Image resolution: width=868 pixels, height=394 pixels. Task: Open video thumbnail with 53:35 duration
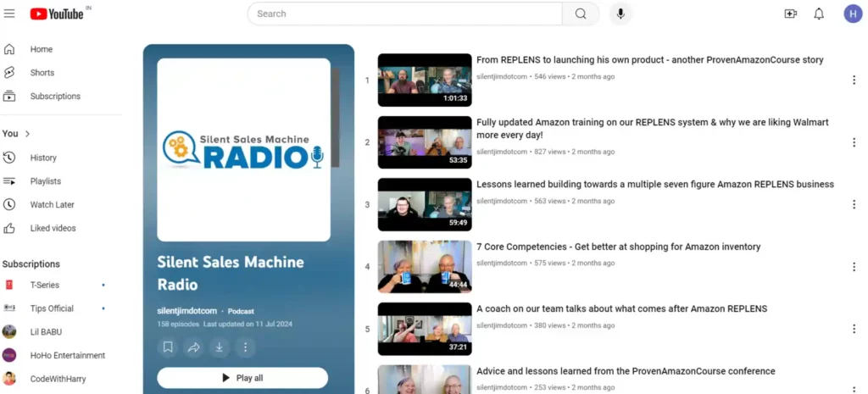point(425,142)
